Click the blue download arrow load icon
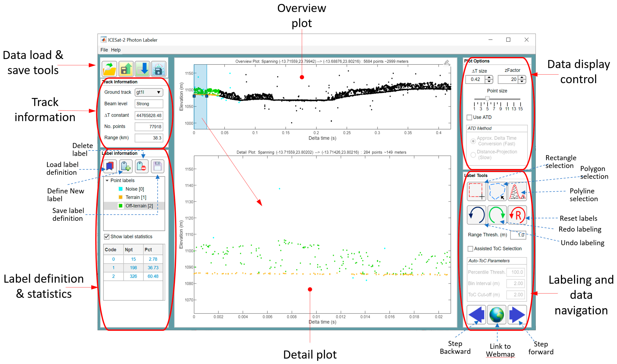 (142, 69)
